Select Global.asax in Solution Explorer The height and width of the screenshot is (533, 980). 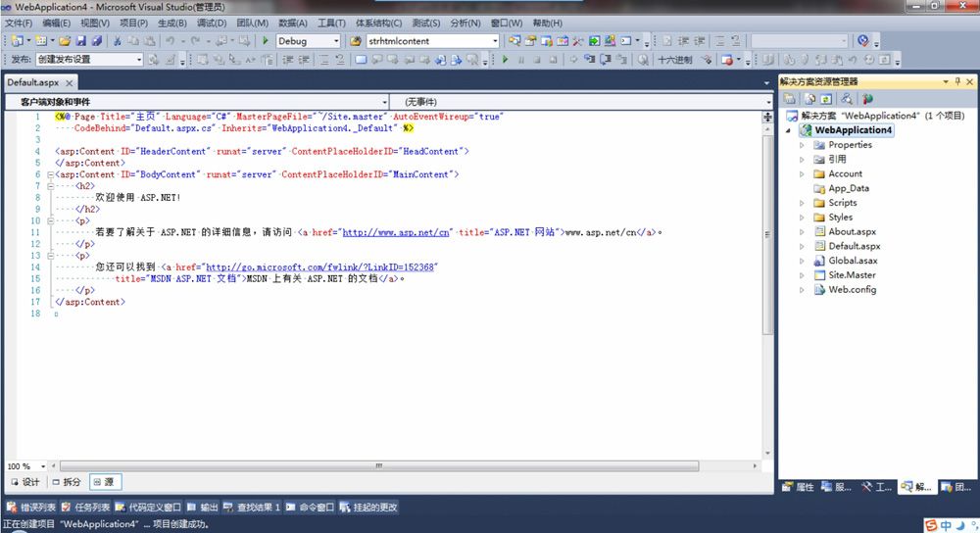click(853, 261)
